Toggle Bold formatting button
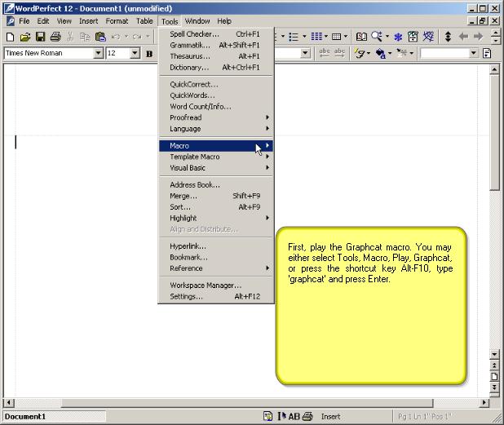 149,54
